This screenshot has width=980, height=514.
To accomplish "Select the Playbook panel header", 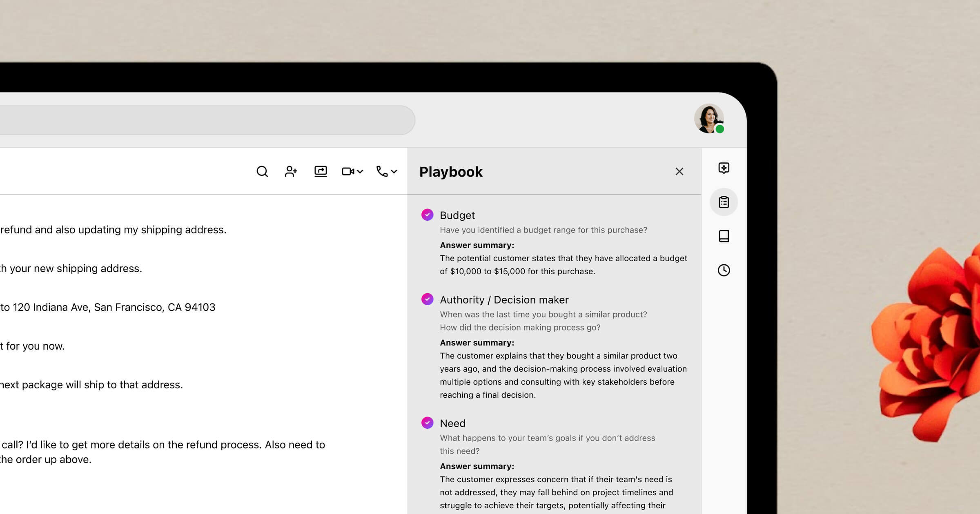I will (x=451, y=171).
